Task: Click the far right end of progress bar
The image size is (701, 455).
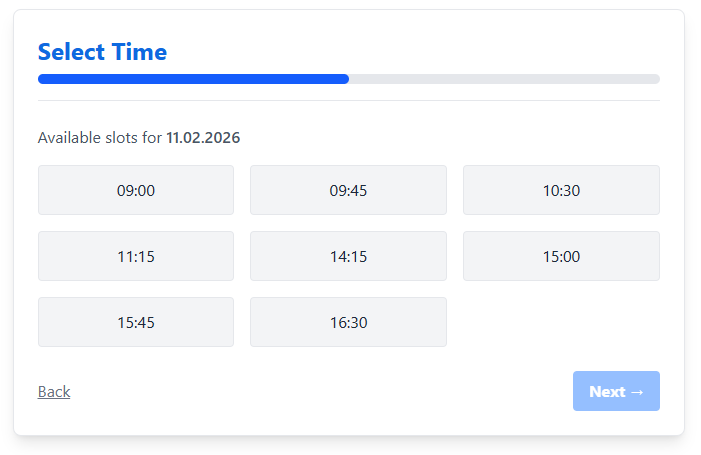Action: [x=656, y=79]
